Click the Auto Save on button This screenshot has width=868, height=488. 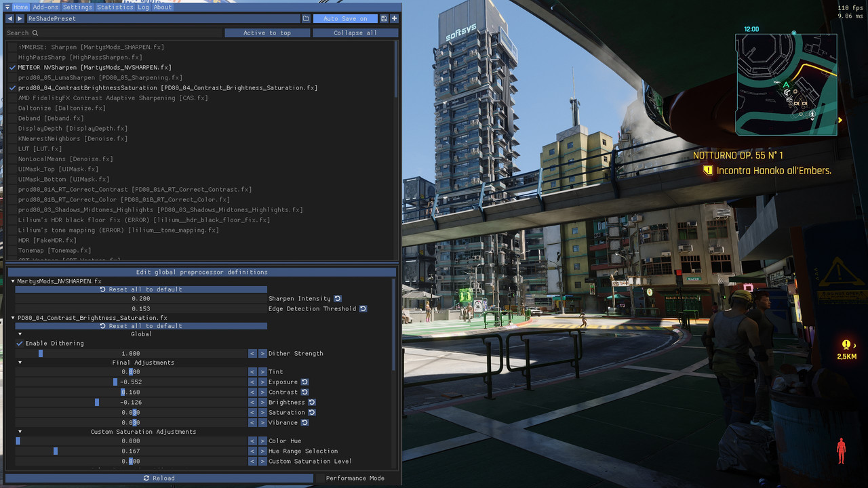345,19
